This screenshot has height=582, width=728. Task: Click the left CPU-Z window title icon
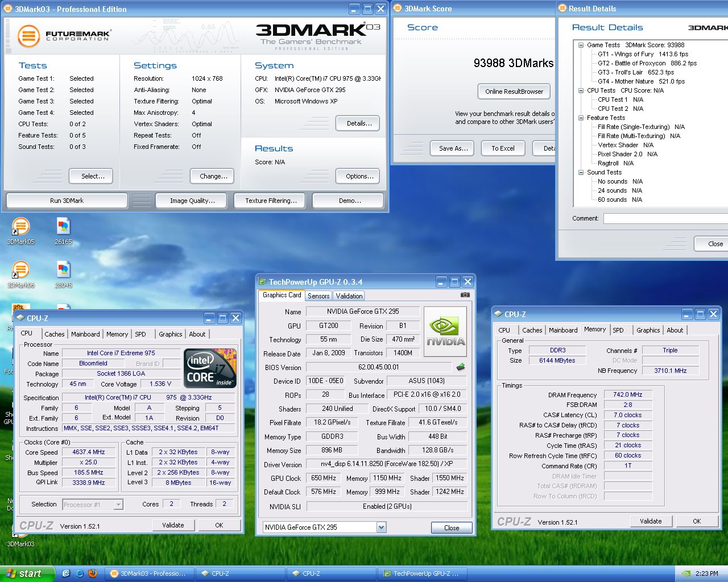[x=20, y=318]
